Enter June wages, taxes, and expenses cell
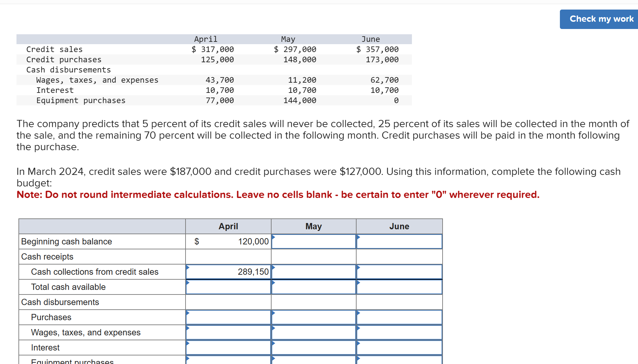 [399, 332]
